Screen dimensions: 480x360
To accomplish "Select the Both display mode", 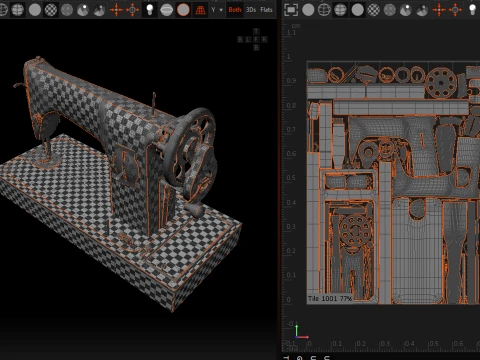I will point(235,10).
